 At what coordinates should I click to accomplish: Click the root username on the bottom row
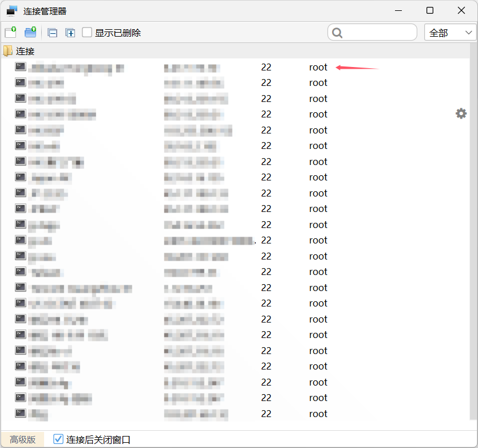tap(318, 413)
